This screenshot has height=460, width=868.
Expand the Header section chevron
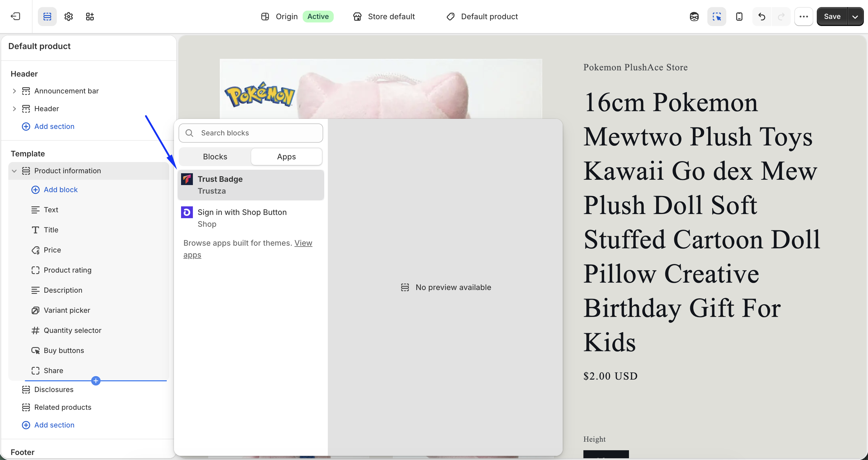(14, 109)
